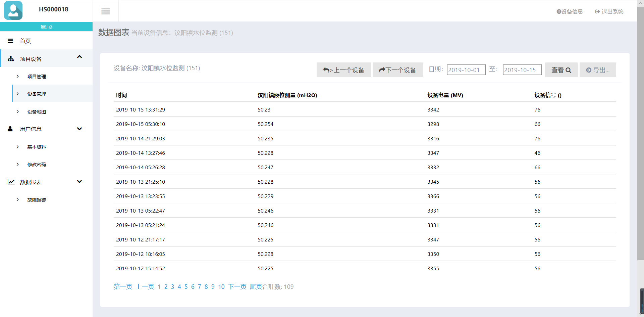Collapse the 项目设备 menu section
The width and height of the screenshot is (644, 317).
click(x=79, y=57)
